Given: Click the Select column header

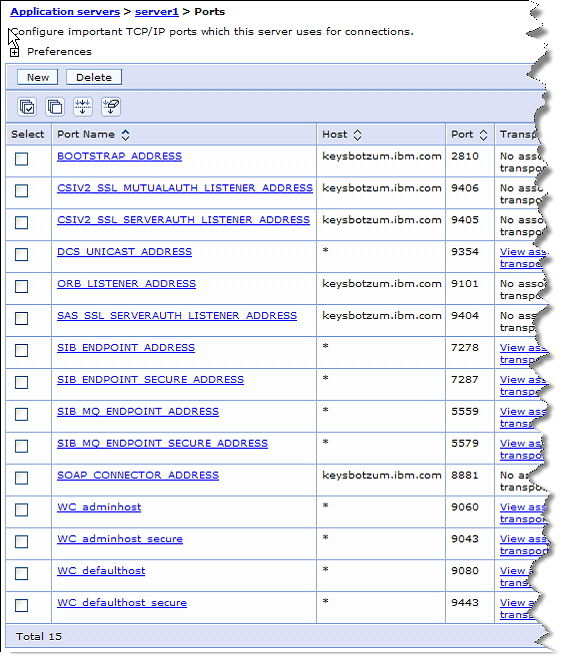Looking at the screenshot, I should 28,135.
